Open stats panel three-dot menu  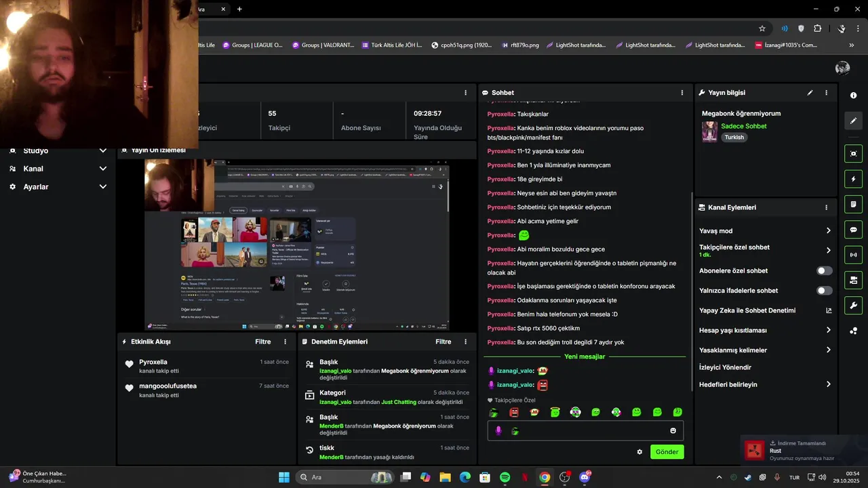coord(465,93)
